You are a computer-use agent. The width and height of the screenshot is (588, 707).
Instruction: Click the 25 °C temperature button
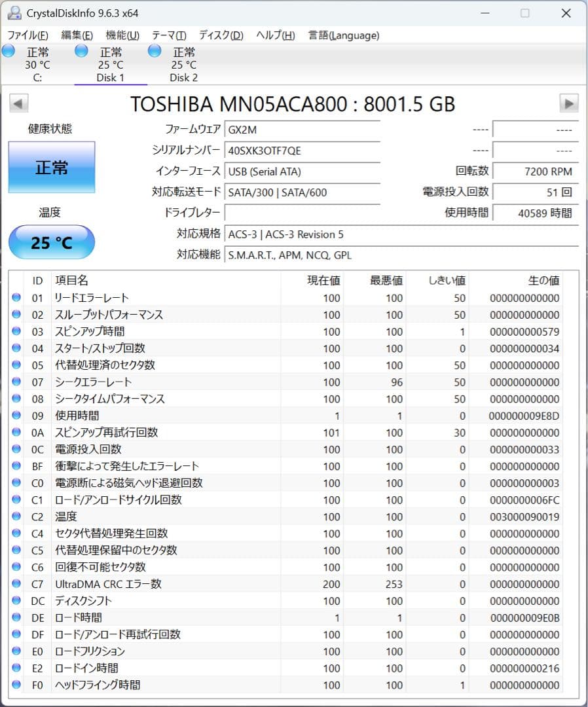(52, 243)
